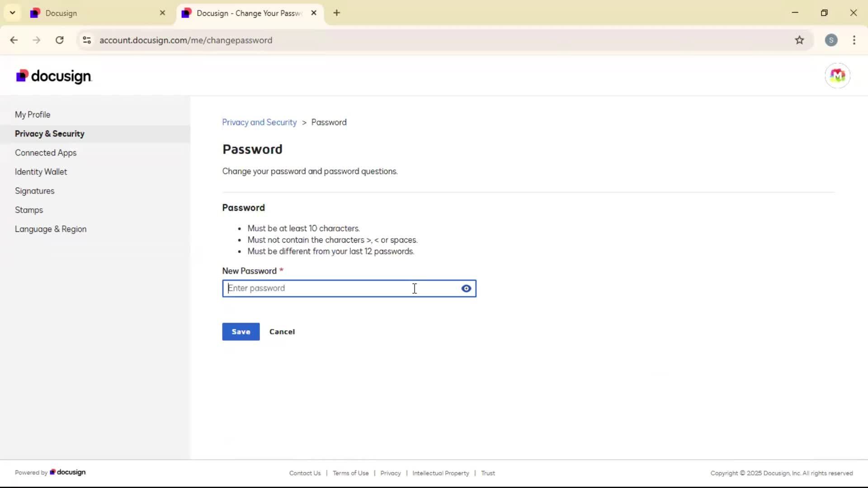Image resolution: width=868 pixels, height=488 pixels.
Task: View site information icon in address bar
Action: 87,40
